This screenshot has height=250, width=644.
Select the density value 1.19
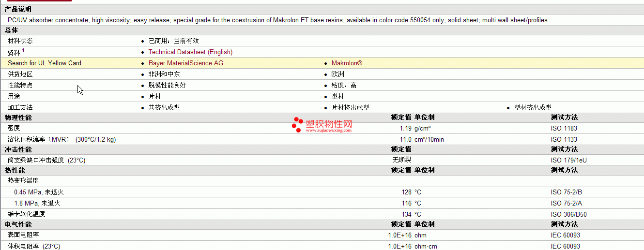click(x=406, y=128)
